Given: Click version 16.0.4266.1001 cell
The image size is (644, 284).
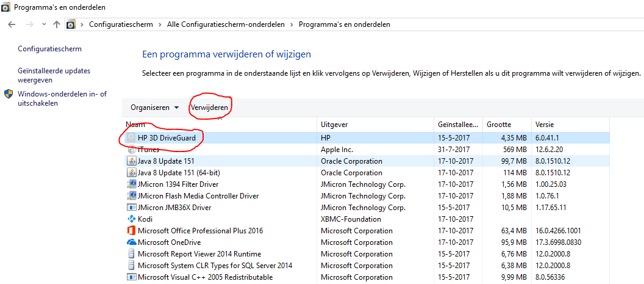Looking at the screenshot, I should click(x=558, y=230).
